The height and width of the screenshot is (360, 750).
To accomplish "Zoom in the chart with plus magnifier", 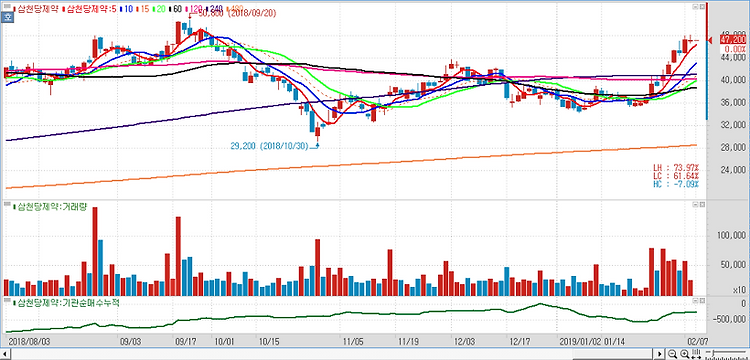I will pos(684,354).
